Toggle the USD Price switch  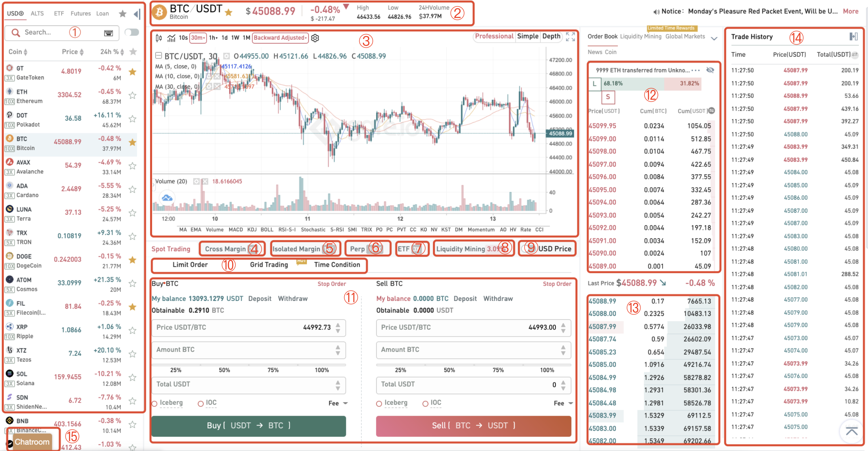(529, 249)
